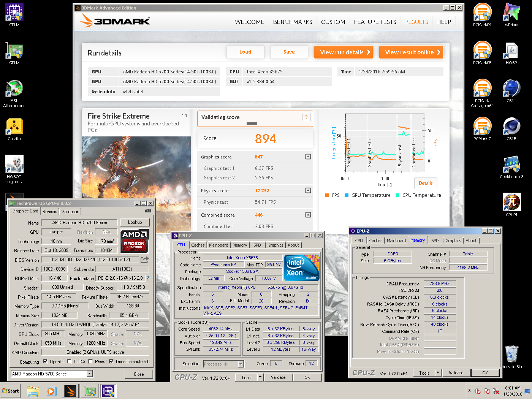This screenshot has width=532, height=399.
Task: Click the AMD Radeon logo in GPU-Z
Action: pos(135,241)
